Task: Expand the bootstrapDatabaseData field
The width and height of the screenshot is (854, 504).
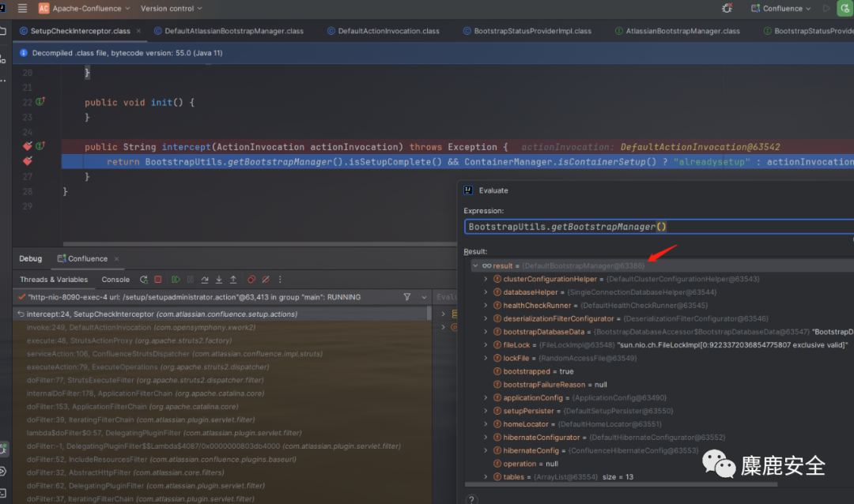Action: coord(486,332)
